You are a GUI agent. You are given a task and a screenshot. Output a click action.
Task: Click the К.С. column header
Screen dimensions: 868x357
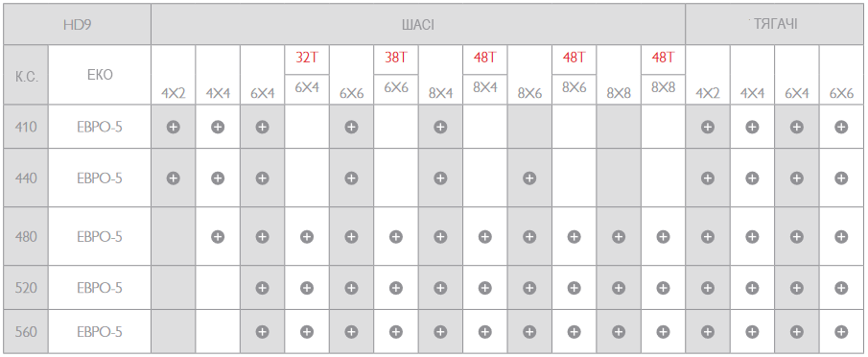point(26,75)
